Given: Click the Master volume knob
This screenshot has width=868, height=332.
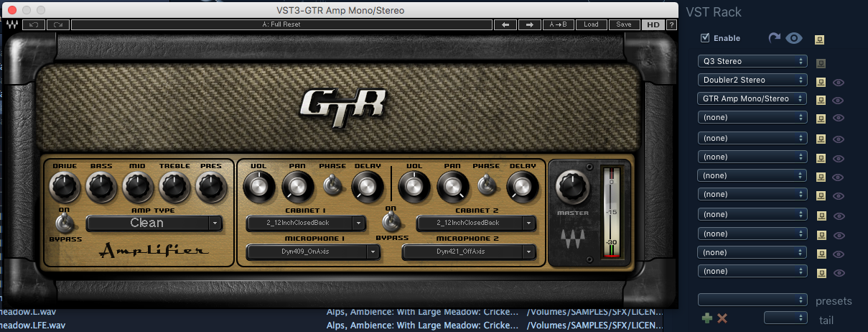Looking at the screenshot, I should pyautogui.click(x=571, y=184).
